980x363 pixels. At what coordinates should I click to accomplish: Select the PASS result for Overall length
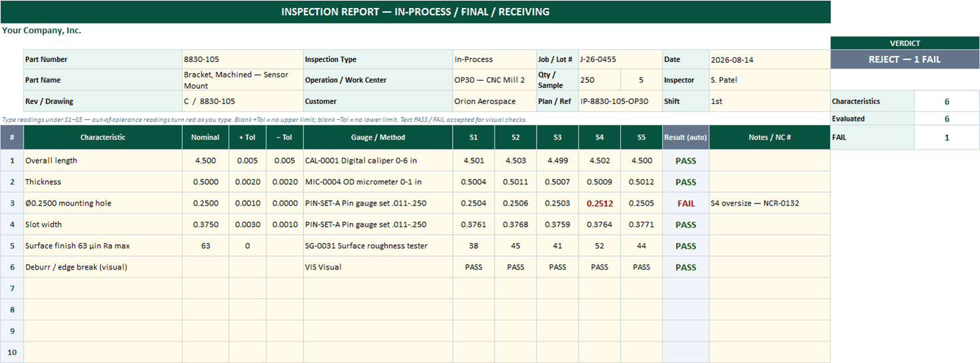[686, 161]
